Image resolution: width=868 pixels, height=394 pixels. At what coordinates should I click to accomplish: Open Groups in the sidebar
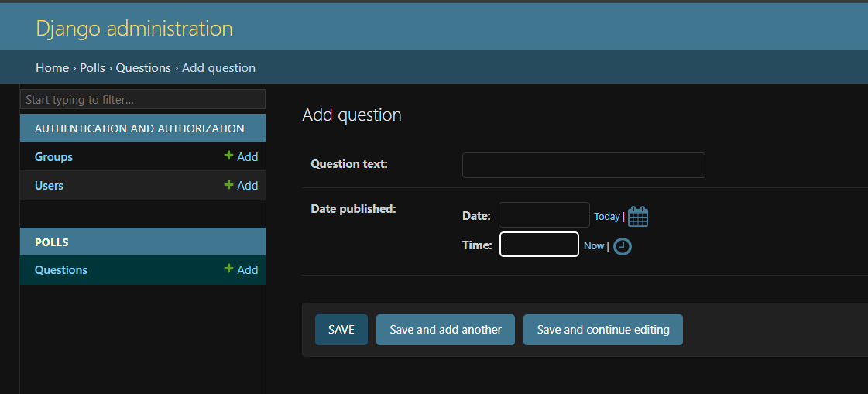[53, 156]
